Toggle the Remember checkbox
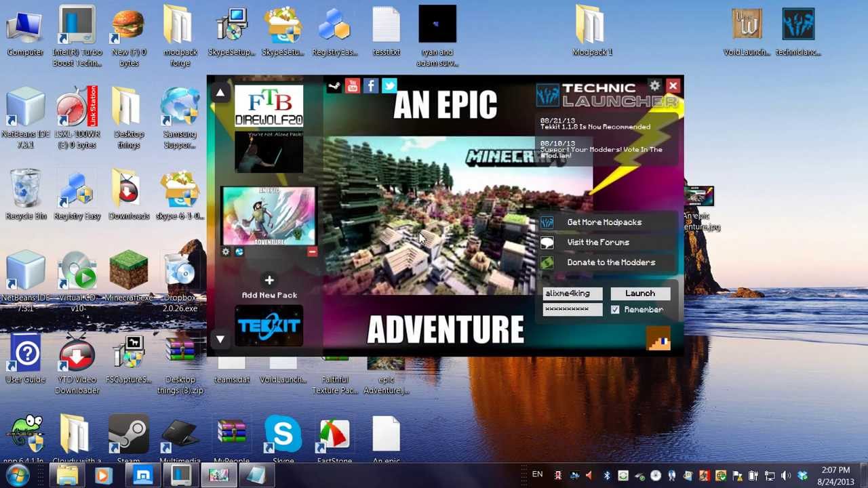868x488 pixels. 615,310
